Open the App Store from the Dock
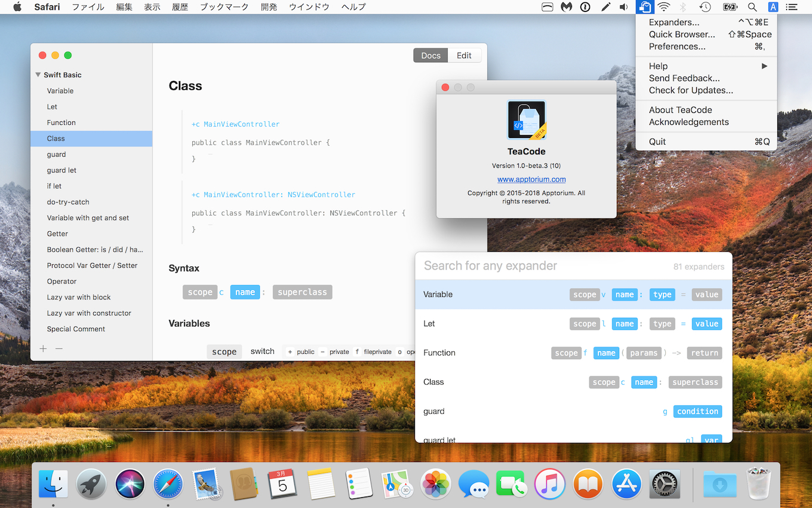This screenshot has width=812, height=508. (x=626, y=483)
